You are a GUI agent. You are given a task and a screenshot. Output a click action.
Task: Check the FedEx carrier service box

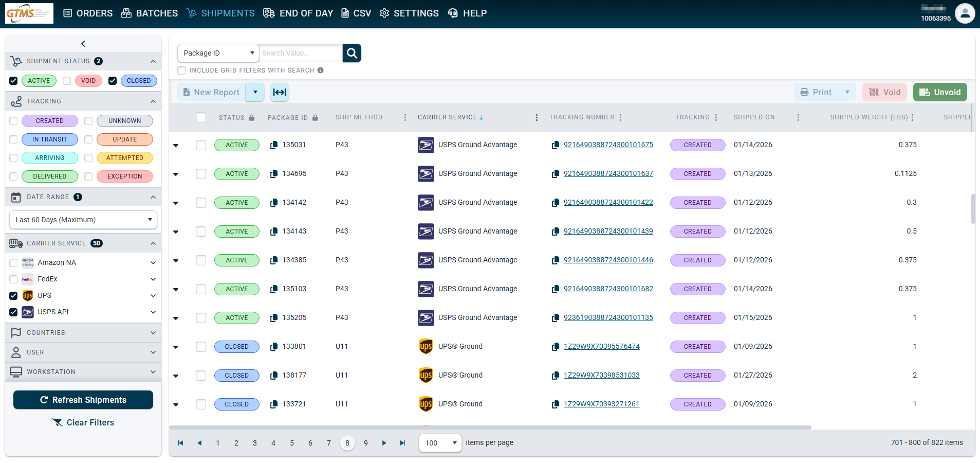point(14,279)
